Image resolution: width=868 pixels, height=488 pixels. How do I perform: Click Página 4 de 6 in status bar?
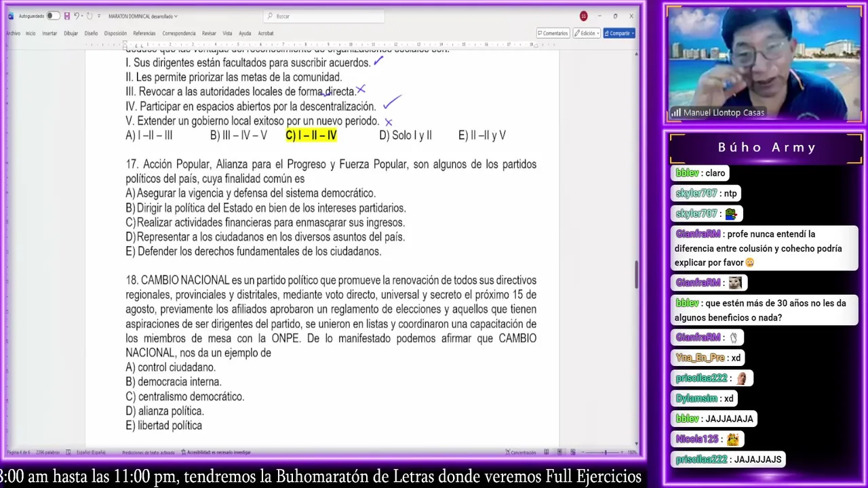(18, 452)
